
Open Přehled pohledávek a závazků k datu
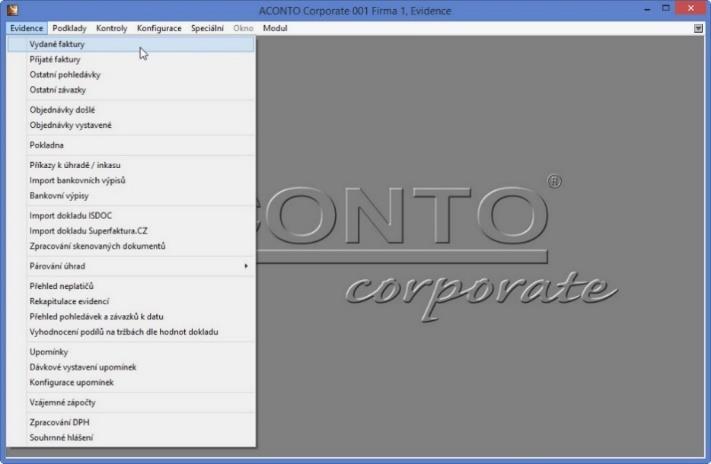click(131, 317)
